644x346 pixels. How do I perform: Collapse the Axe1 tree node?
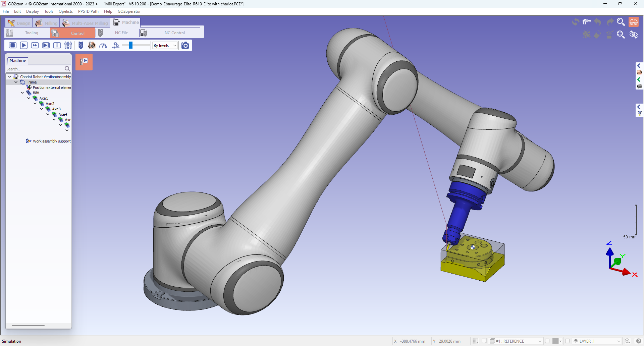(x=29, y=98)
